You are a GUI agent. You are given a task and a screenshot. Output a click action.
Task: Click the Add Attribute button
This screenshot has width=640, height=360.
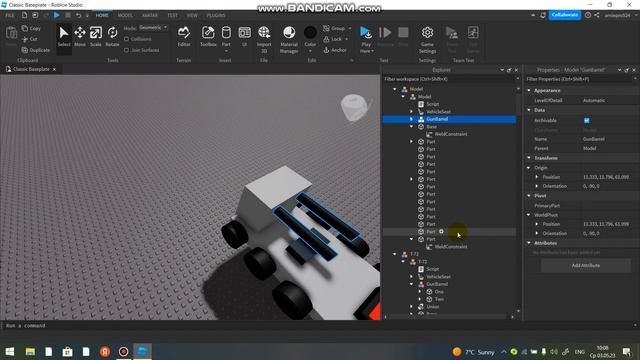[586, 265]
